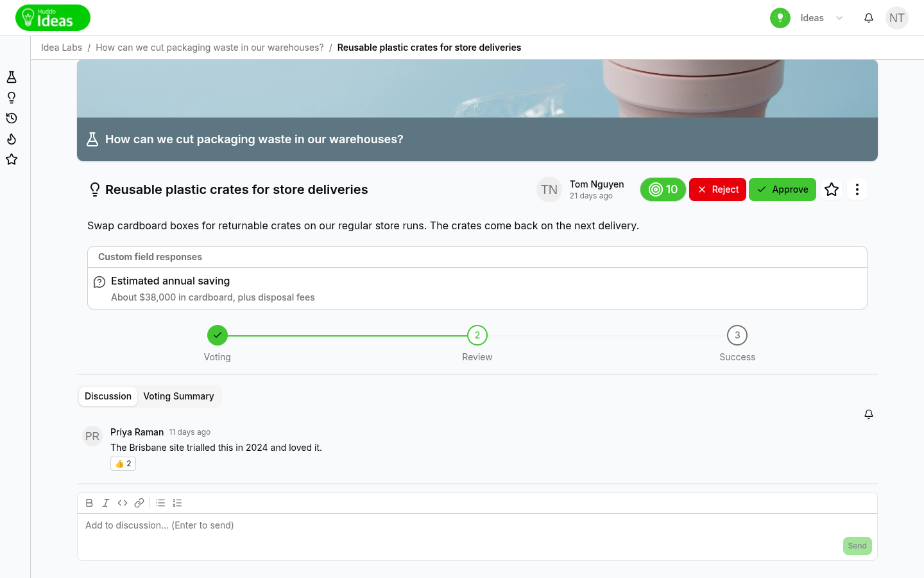Insert a link in the editor
The image size is (924, 578).
click(139, 503)
